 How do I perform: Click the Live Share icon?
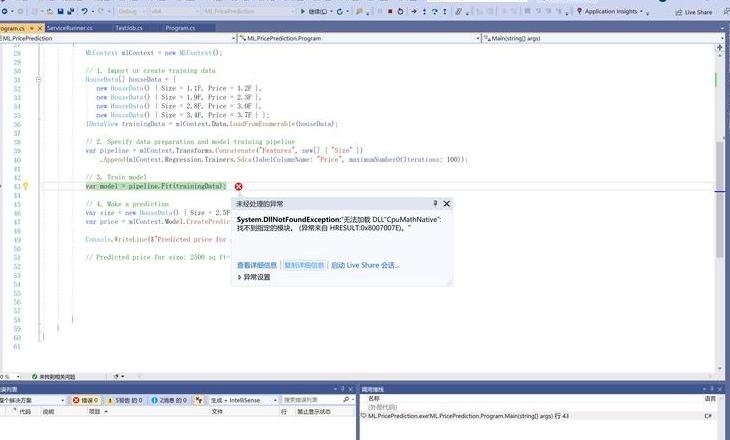point(679,12)
